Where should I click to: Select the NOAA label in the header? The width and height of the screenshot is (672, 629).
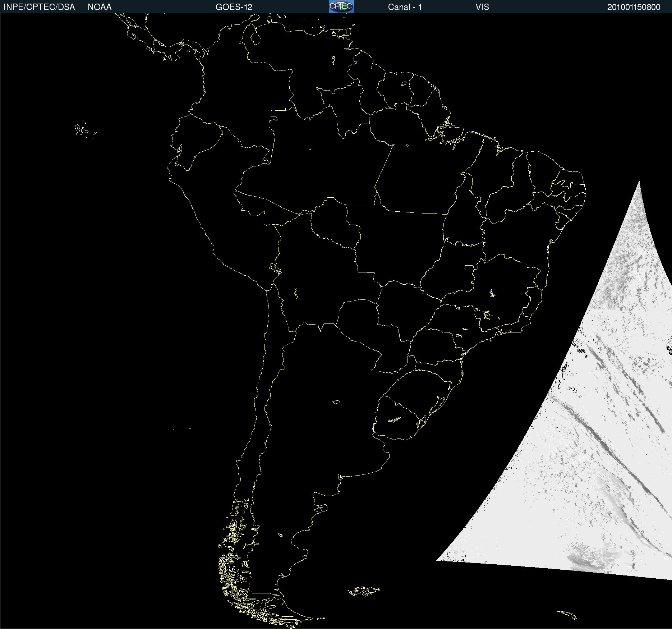(100, 7)
